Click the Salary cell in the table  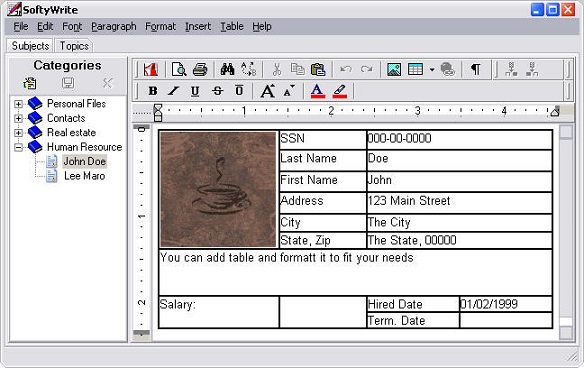[219, 312]
